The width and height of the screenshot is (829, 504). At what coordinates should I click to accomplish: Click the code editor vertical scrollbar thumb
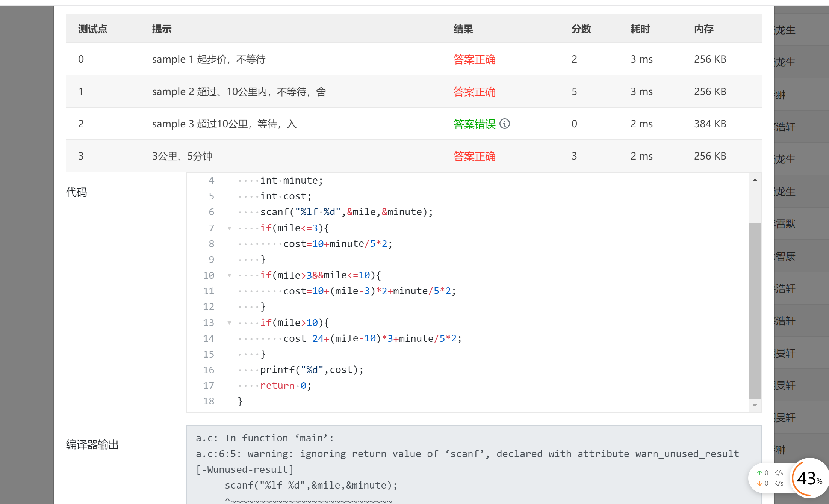755,311
